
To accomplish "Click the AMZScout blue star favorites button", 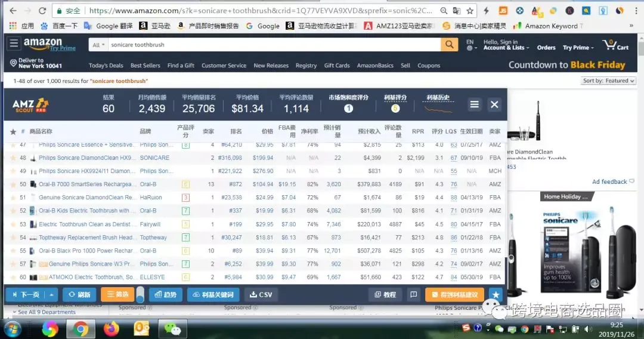I will click(496, 295).
